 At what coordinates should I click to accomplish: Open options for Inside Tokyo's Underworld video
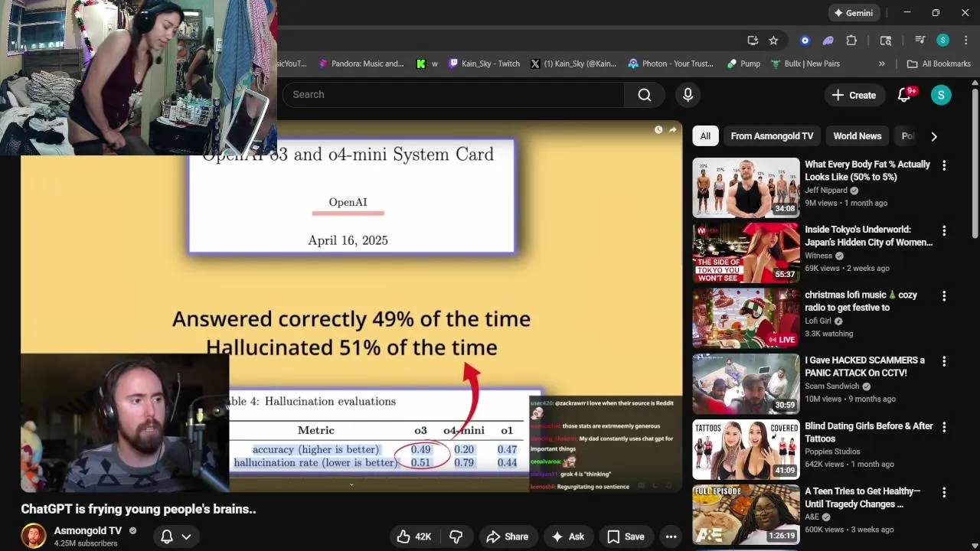click(x=944, y=230)
